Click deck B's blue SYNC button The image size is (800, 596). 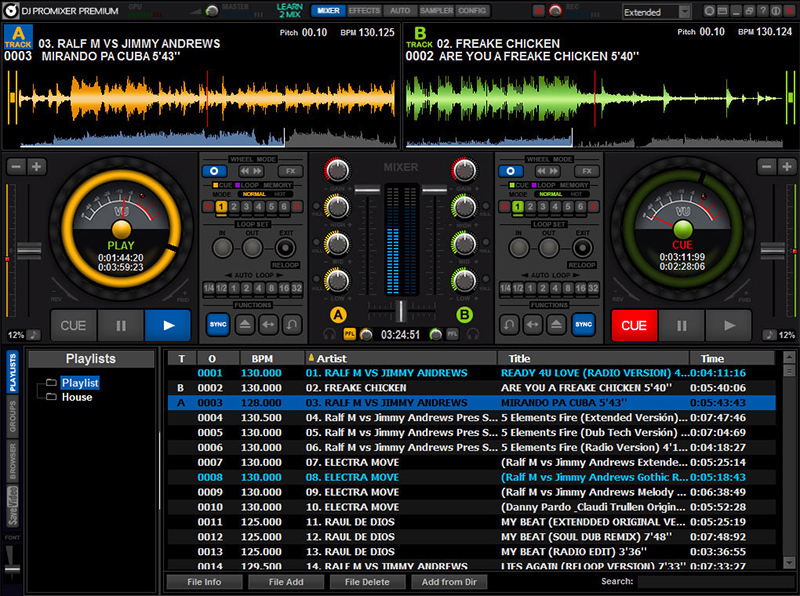[584, 324]
